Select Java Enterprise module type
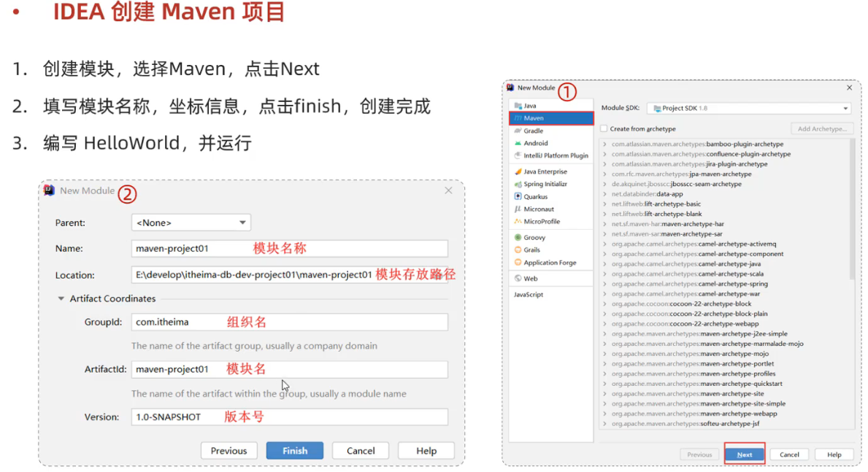868x472 pixels. point(551,172)
